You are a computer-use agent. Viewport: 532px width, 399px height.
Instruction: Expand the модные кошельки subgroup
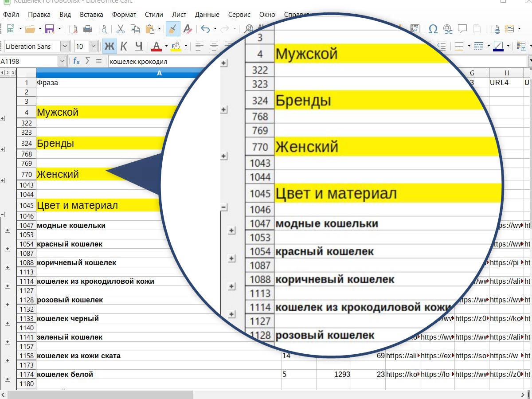click(8, 230)
